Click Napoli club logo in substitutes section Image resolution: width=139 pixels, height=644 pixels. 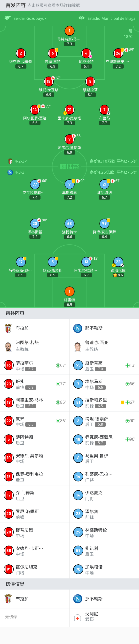tap(78, 328)
